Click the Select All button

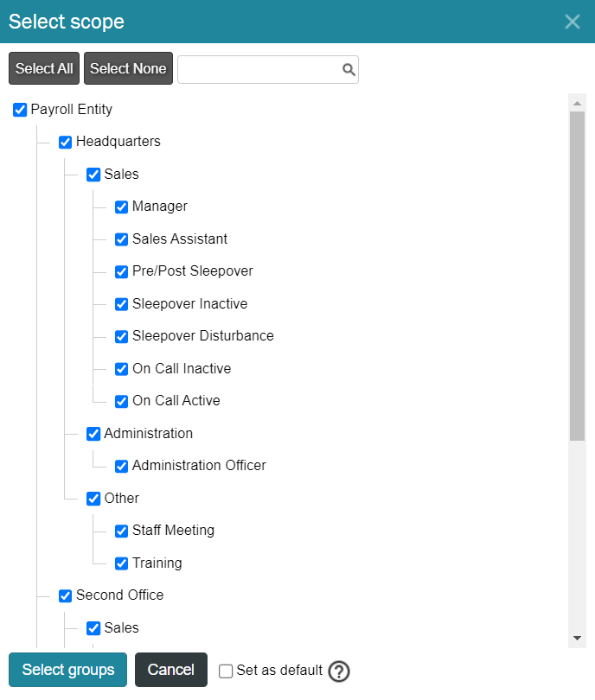[44, 68]
